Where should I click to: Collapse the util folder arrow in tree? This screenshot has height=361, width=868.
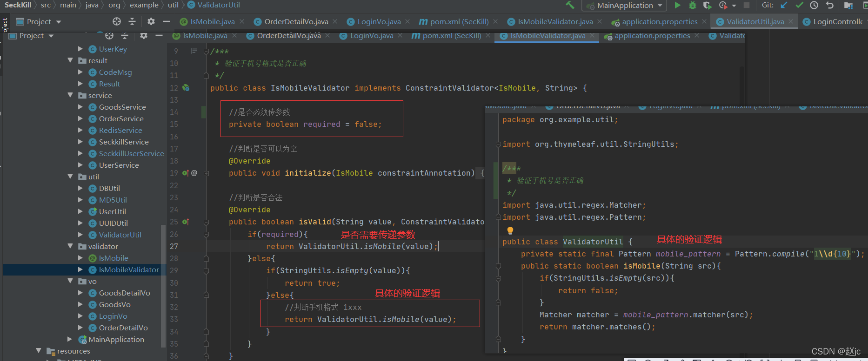pos(70,177)
